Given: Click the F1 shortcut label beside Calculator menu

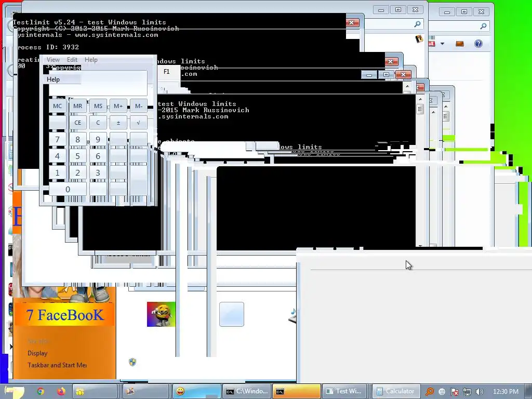Looking at the screenshot, I should pyautogui.click(x=167, y=72).
